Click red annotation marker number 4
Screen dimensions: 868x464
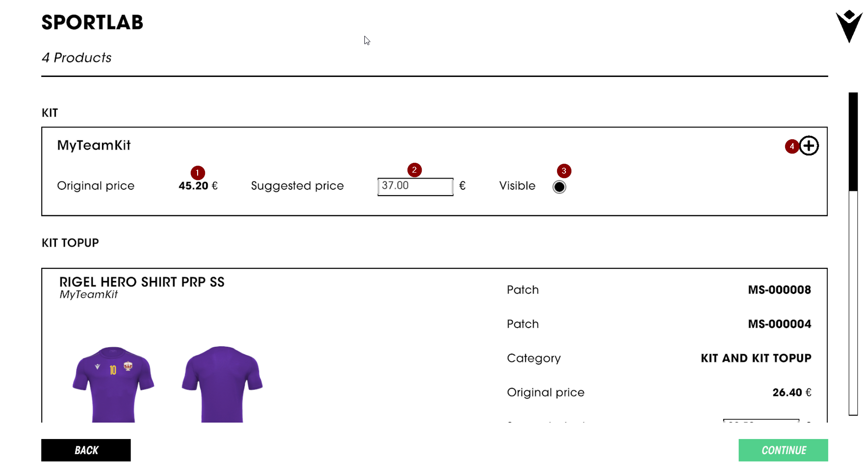[x=791, y=146]
